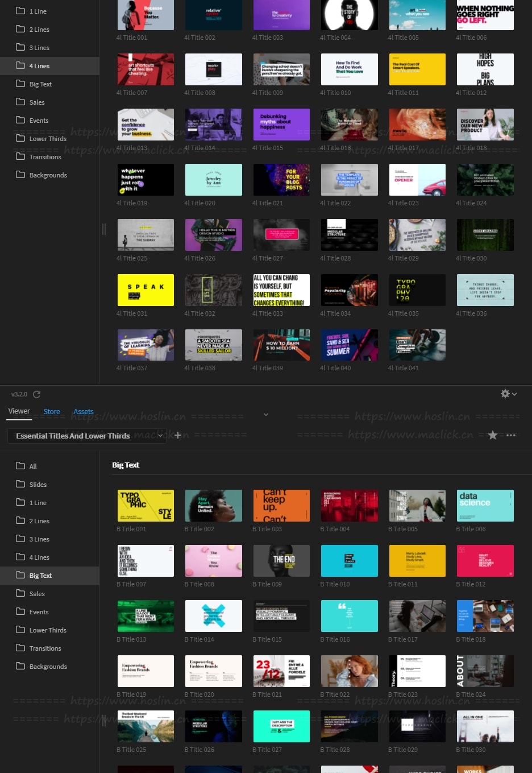
Task: Select 1 Line category in the 4 Lines panel sidebar
Action: tap(49, 11)
